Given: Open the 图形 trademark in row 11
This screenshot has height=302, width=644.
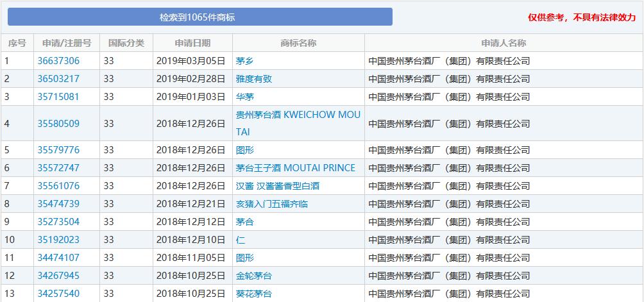Looking at the screenshot, I should (245, 258).
